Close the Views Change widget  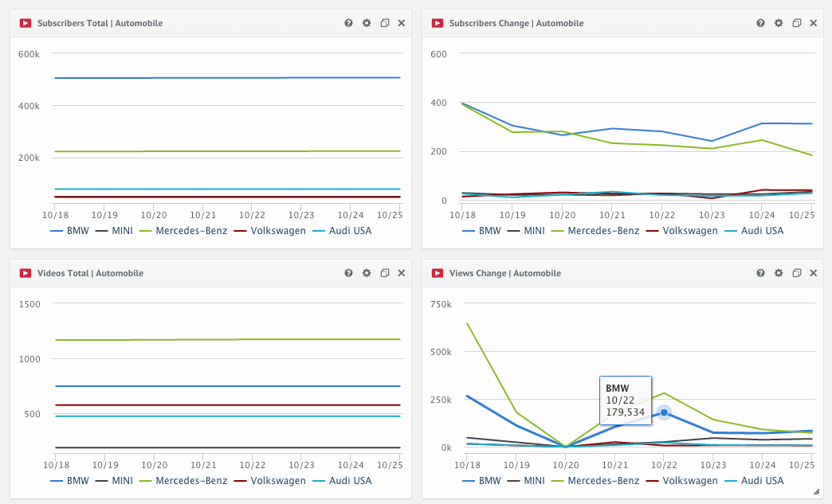click(814, 273)
